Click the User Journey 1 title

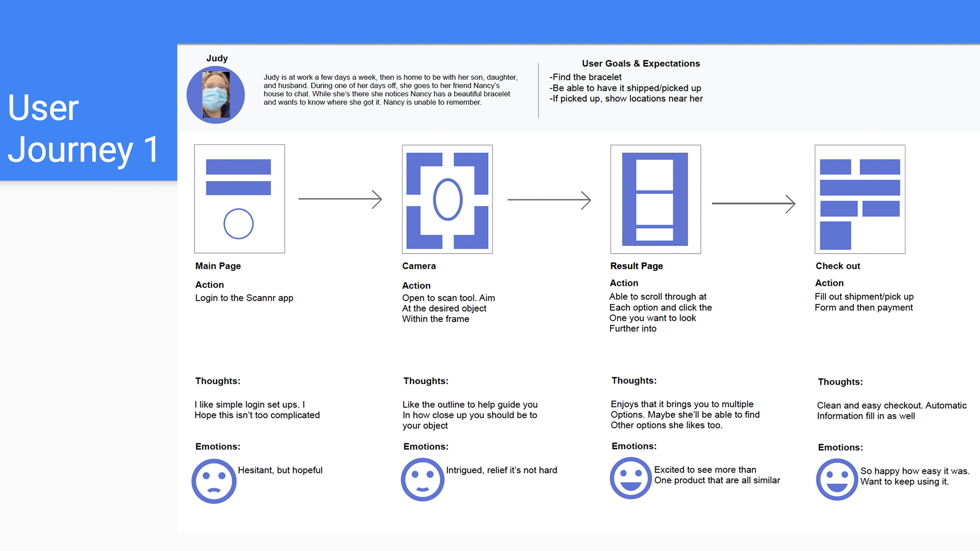[84, 129]
